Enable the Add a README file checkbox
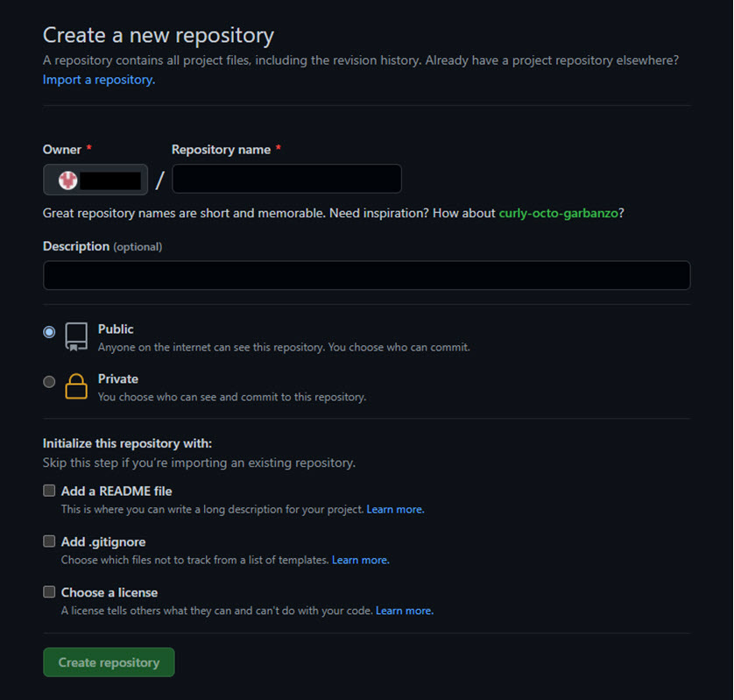734x700 pixels. pyautogui.click(x=49, y=491)
